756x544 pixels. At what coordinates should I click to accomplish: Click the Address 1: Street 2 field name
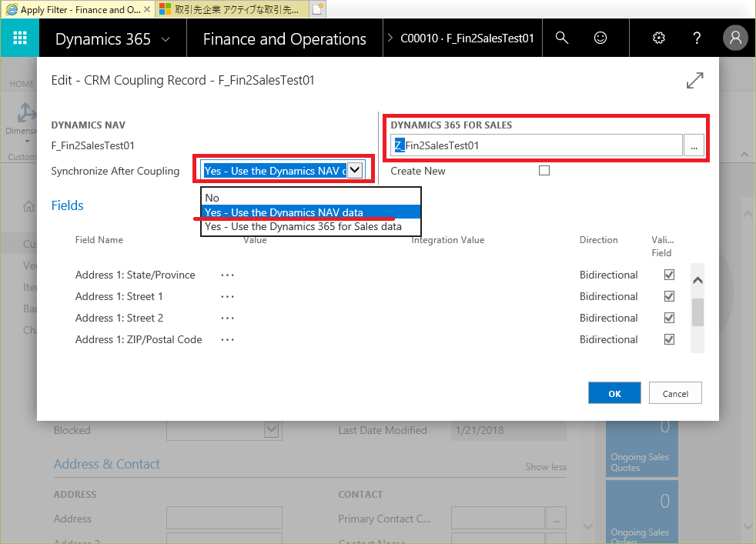pos(119,318)
